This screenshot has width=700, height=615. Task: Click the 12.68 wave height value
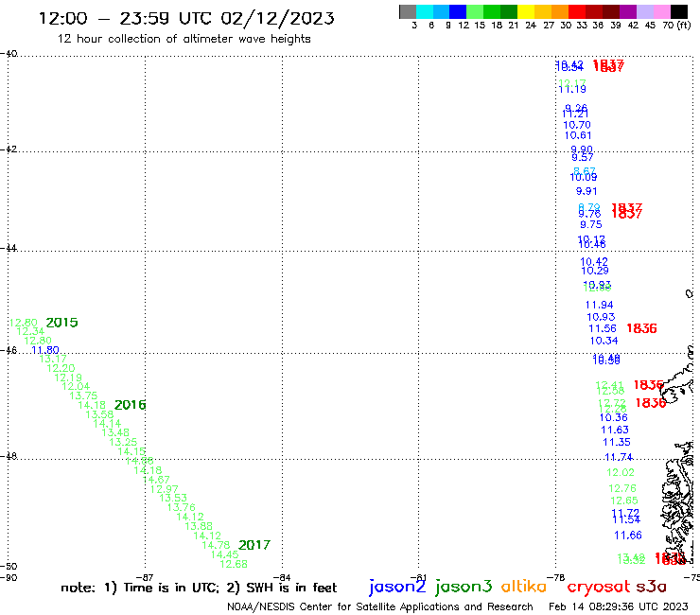tap(234, 564)
